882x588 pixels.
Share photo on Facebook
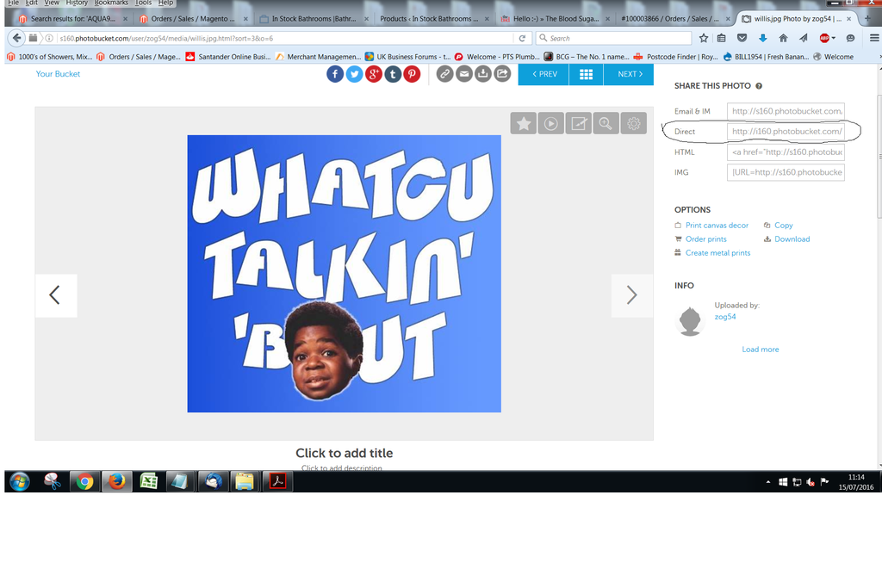(x=335, y=74)
